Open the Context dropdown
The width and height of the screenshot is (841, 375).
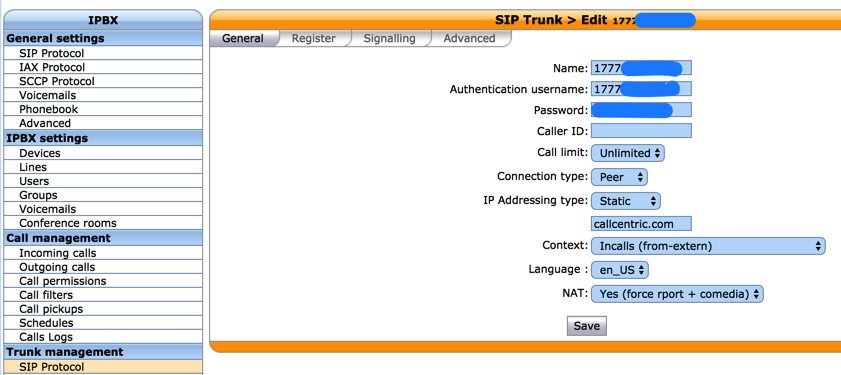(x=708, y=246)
